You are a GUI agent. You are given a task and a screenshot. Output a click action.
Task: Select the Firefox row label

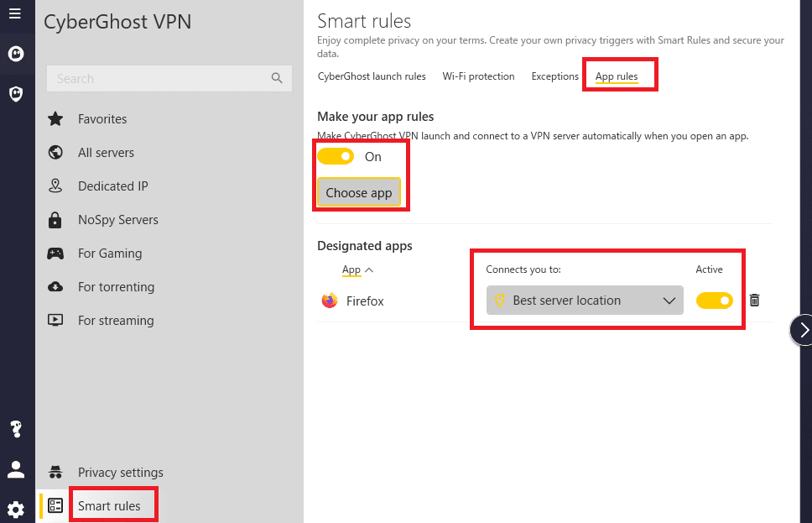(x=365, y=301)
